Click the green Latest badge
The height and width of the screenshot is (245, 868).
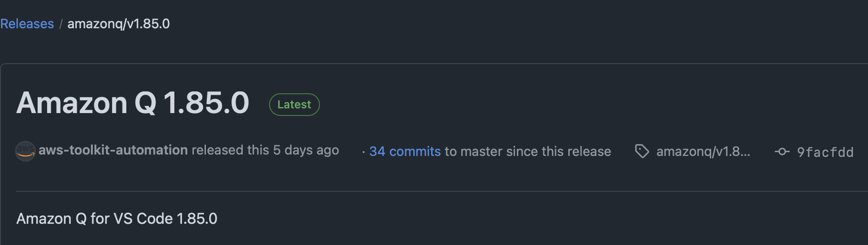[294, 105]
